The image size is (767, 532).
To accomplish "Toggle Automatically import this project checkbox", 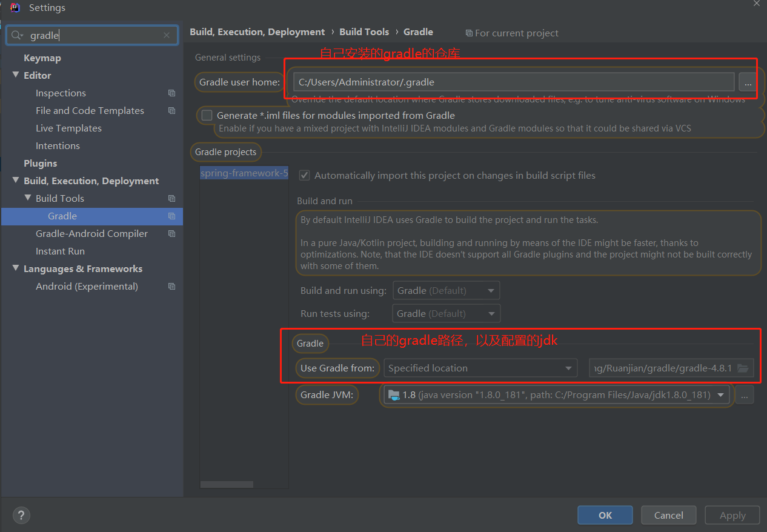I will [x=305, y=176].
